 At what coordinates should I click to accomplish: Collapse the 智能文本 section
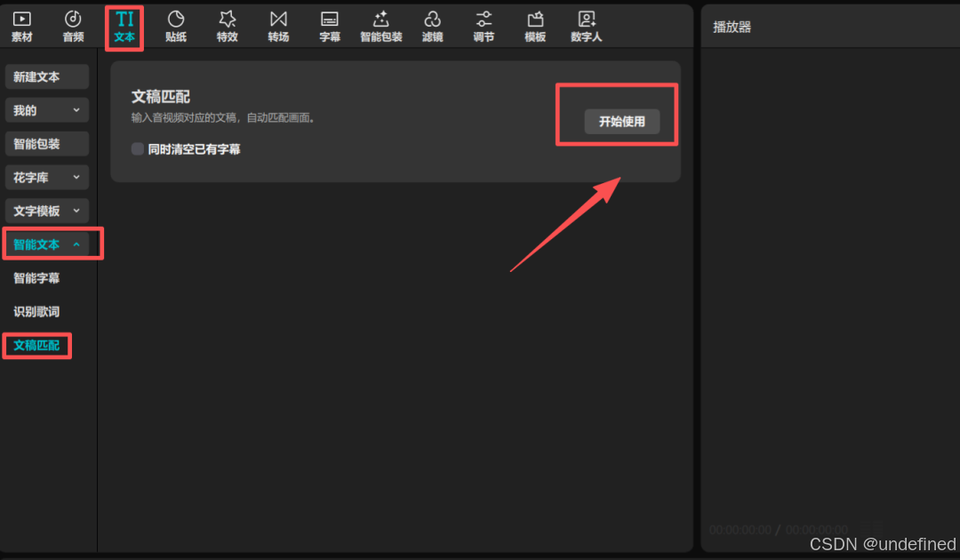pyautogui.click(x=47, y=244)
